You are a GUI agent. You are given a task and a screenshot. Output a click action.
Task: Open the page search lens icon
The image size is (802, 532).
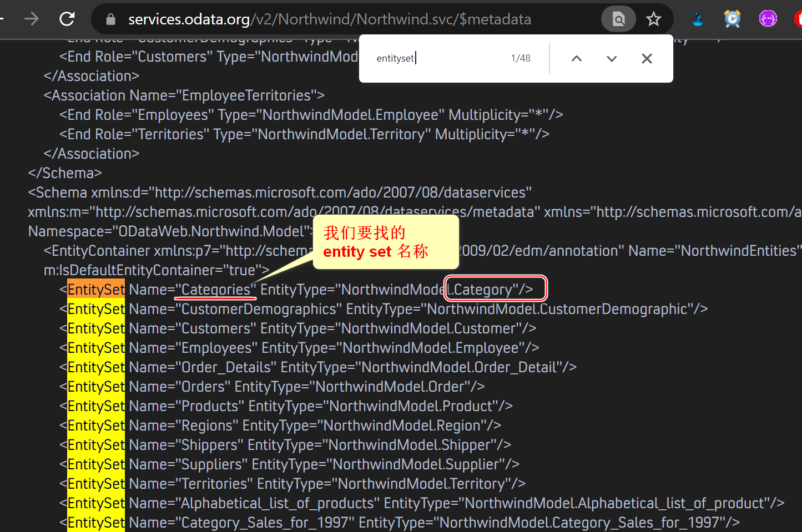(x=618, y=19)
